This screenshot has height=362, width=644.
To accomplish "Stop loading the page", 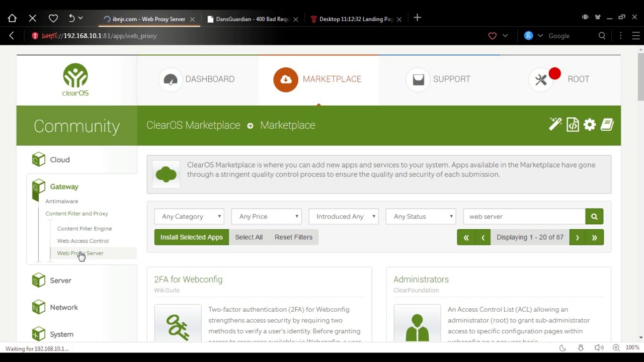I will tap(33, 18).
